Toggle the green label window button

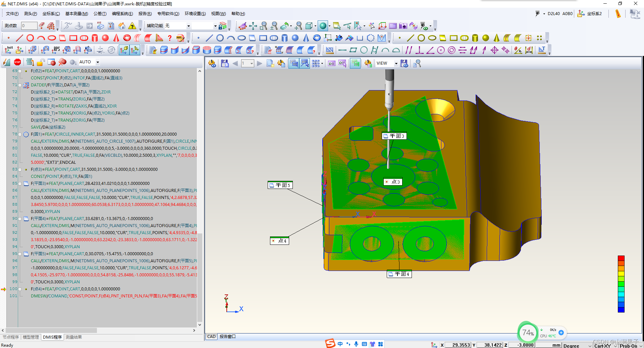point(355,63)
